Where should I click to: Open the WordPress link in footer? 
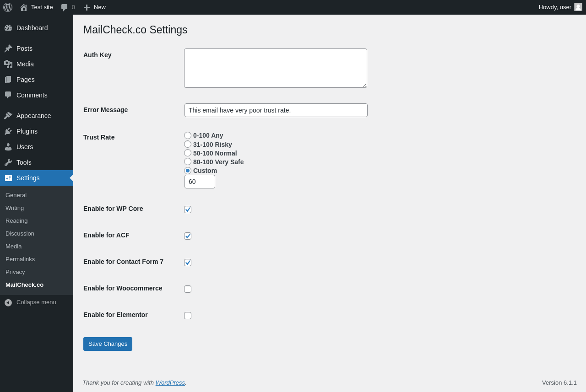pyautogui.click(x=170, y=382)
